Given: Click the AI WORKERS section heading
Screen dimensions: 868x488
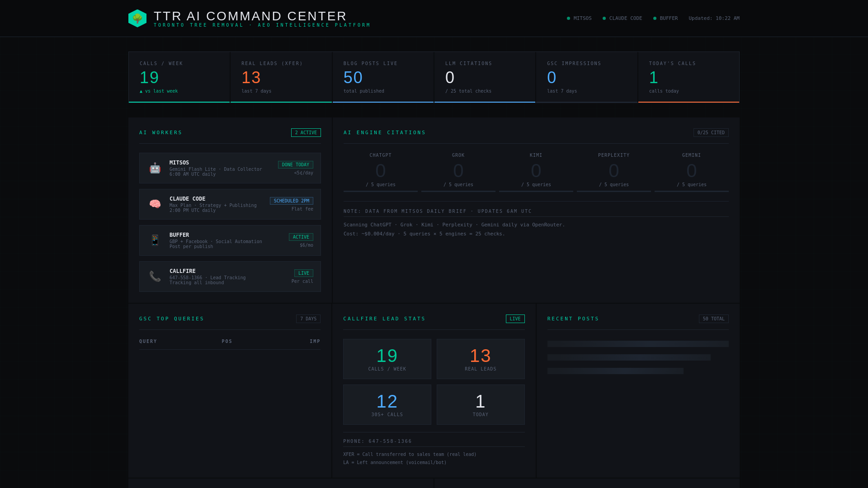Looking at the screenshot, I should (x=161, y=133).
